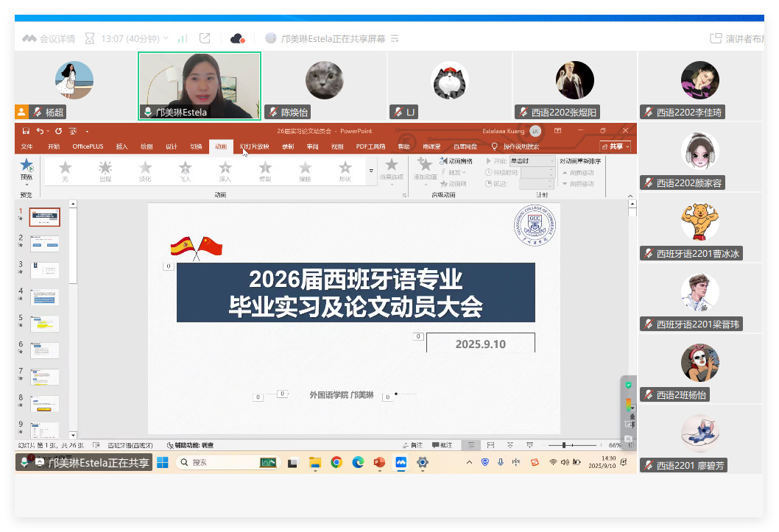Open 会议详情 meeting details
This screenshot has height=532, width=779.
pos(49,38)
